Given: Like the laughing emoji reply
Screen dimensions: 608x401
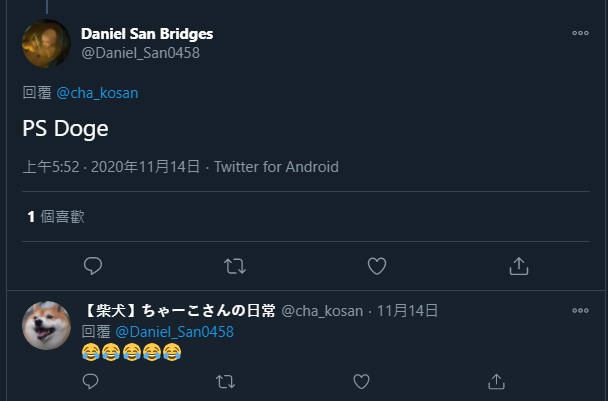Looking at the screenshot, I should (361, 381).
